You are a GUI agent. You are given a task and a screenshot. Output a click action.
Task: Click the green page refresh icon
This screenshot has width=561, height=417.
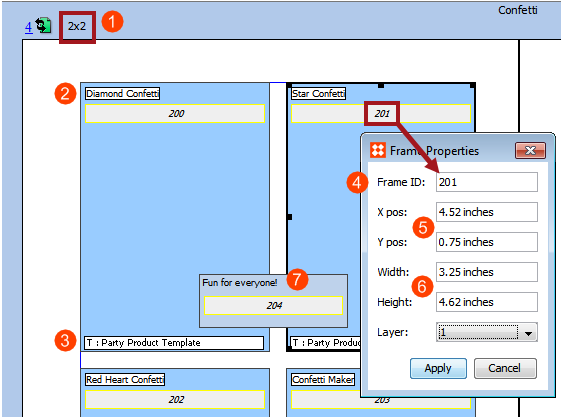pyautogui.click(x=44, y=25)
